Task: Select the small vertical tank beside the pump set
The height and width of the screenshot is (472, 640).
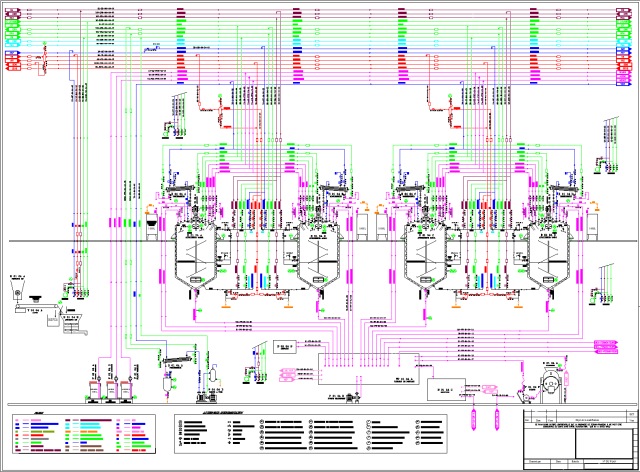Action: (x=213, y=375)
